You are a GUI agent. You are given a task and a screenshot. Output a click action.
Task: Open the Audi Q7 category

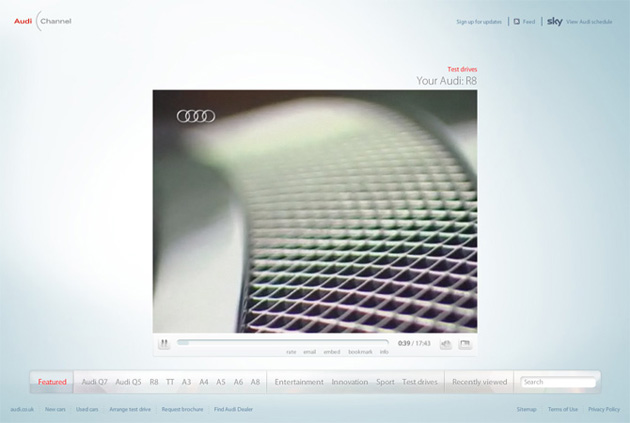tap(95, 382)
